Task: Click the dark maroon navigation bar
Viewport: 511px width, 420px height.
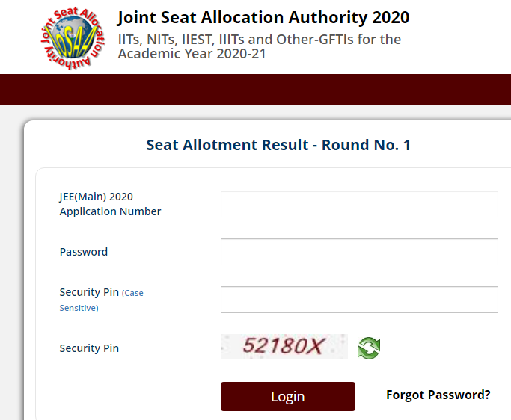Action: pos(256,90)
